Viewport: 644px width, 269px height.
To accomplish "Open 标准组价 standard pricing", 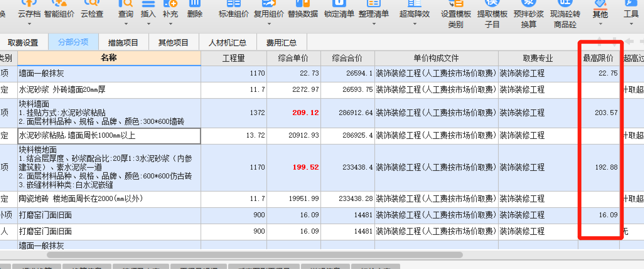I will 233,9.
